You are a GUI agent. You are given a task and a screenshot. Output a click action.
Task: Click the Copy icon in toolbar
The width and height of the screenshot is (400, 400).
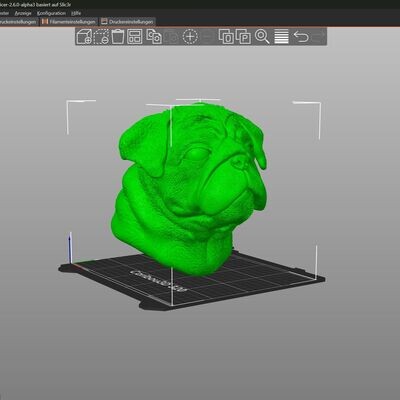pyautogui.click(x=154, y=37)
